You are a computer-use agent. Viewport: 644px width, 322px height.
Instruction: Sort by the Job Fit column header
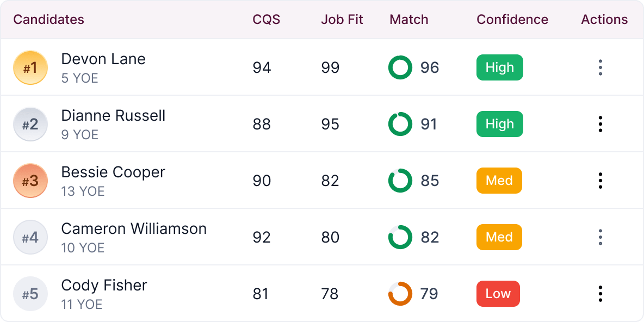click(342, 19)
